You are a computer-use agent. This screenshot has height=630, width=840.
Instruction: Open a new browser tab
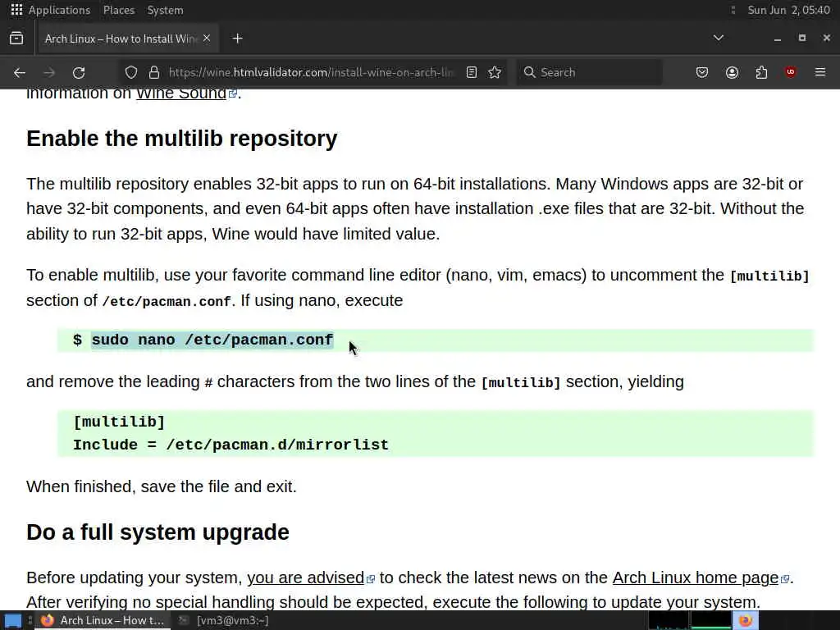[237, 39]
